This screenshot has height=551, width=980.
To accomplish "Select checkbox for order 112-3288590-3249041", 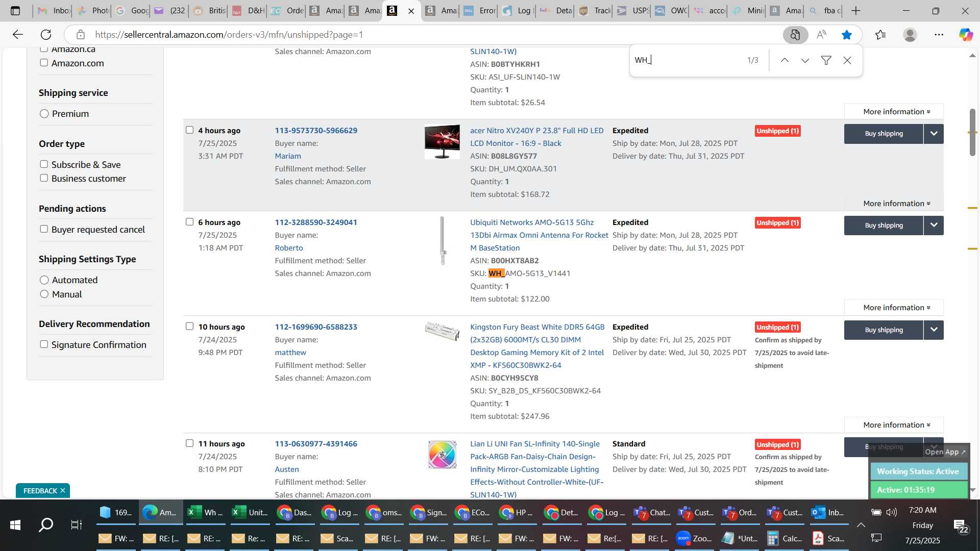I will [x=190, y=222].
